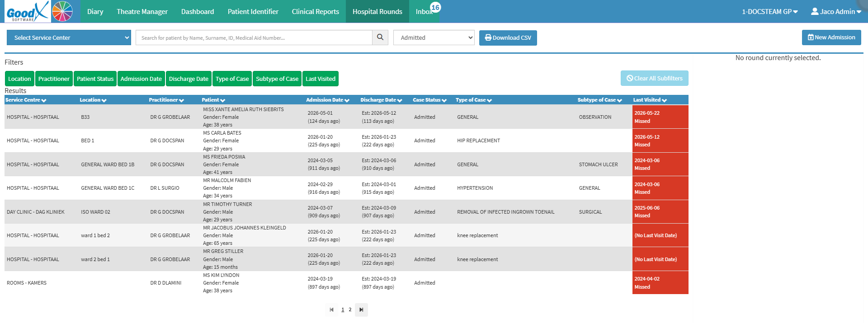Switch to Theatre Manager tab
Viewport: 868px width, 323px height.
coord(142,11)
